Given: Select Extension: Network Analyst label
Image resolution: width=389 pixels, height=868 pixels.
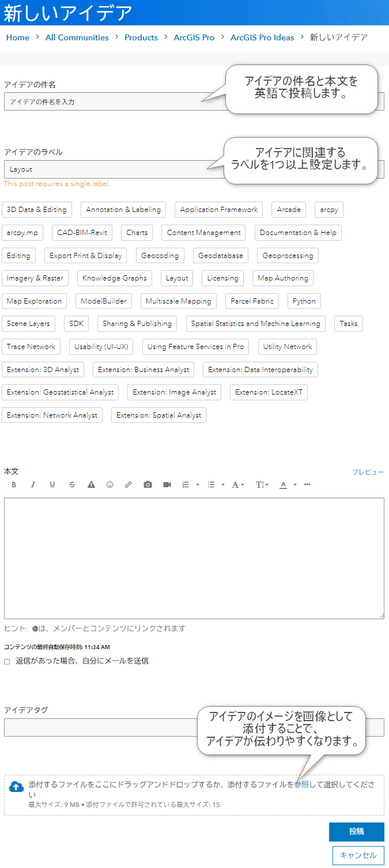Looking at the screenshot, I should [x=52, y=415].
